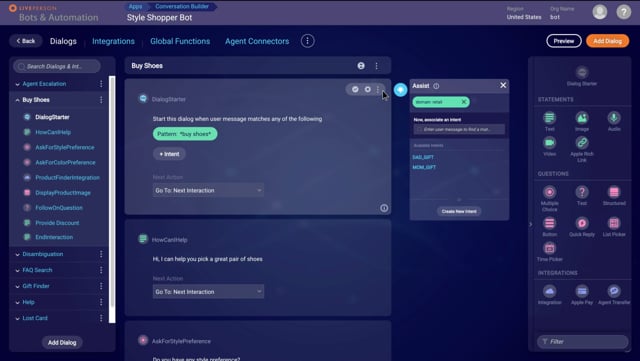Choose the Apple Pay integration icon
This screenshot has width=640, height=361.
(582, 291)
